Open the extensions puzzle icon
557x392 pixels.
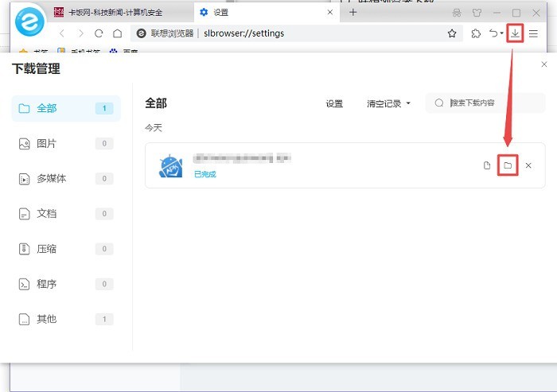[x=476, y=33]
